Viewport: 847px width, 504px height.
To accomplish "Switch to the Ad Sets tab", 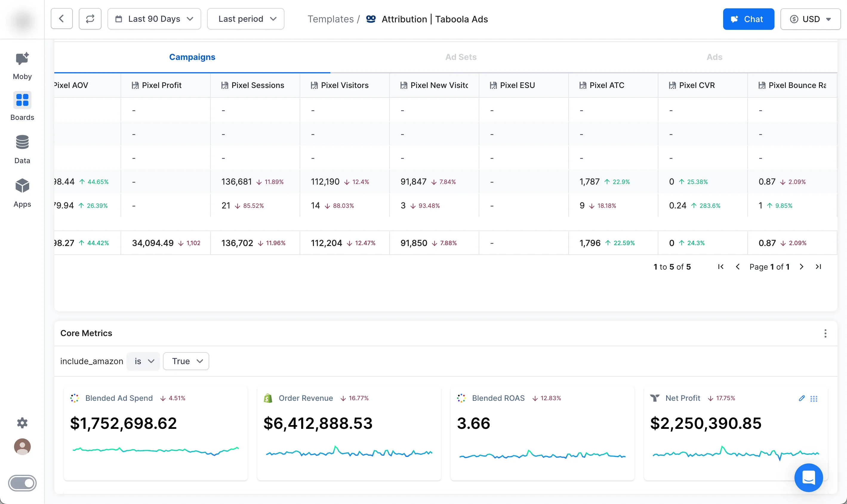I will pos(461,57).
